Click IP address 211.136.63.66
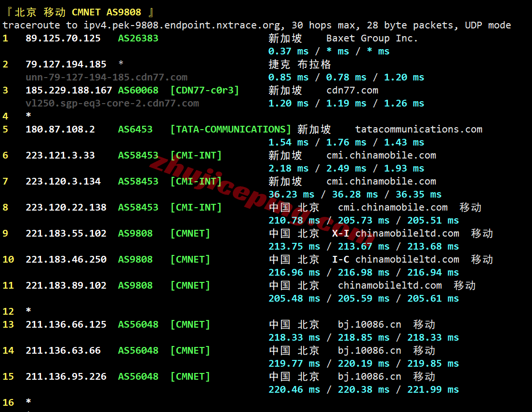 pyautogui.click(x=63, y=351)
